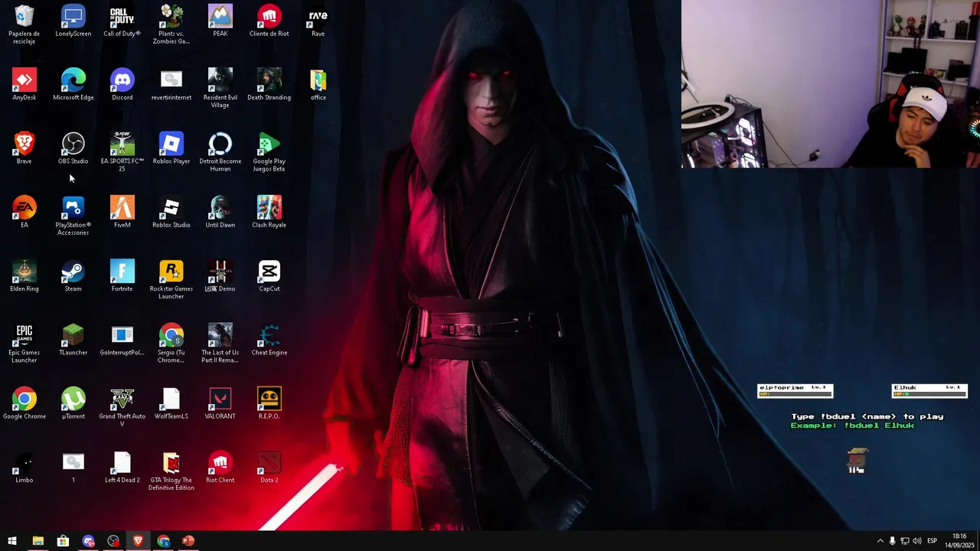This screenshot has width=980, height=551.
Task: Select the Elden Ring shortcut
Action: click(24, 275)
